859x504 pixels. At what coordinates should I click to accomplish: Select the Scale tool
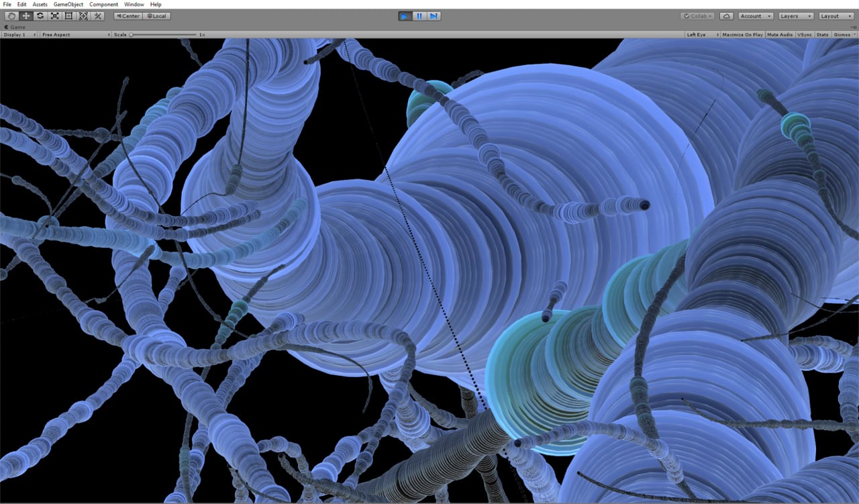point(54,15)
